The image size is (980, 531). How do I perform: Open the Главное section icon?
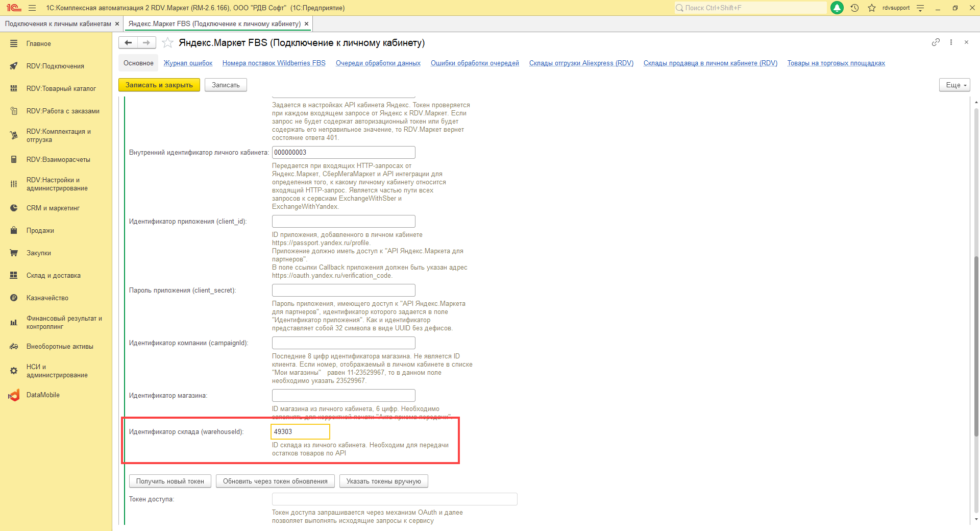[14, 44]
